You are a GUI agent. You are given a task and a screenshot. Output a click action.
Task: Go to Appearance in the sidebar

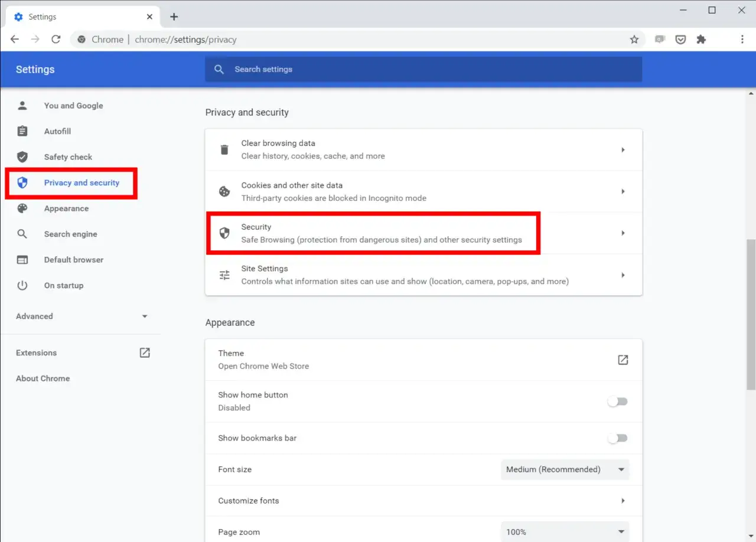[66, 208]
